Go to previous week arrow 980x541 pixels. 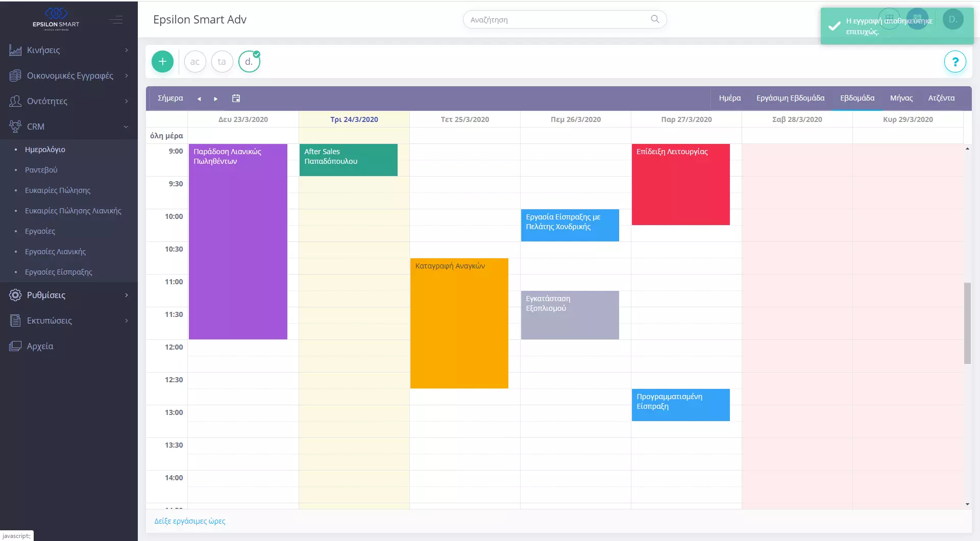199,99
